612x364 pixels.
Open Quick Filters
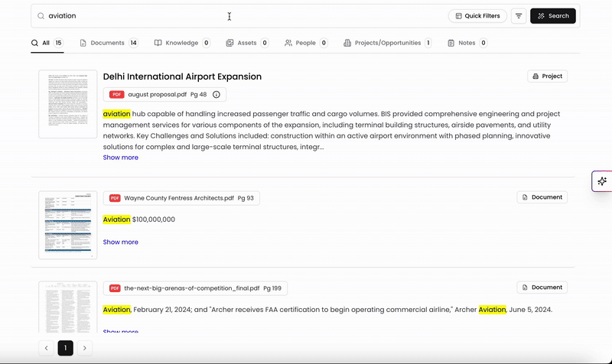coord(477,16)
